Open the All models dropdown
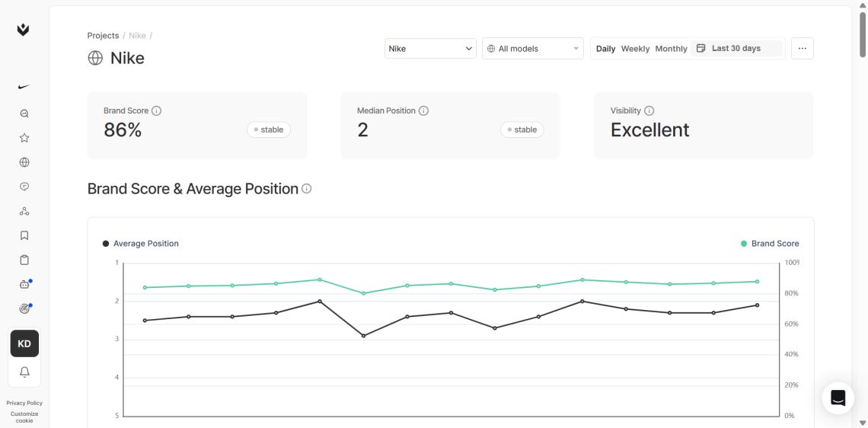 (x=532, y=48)
